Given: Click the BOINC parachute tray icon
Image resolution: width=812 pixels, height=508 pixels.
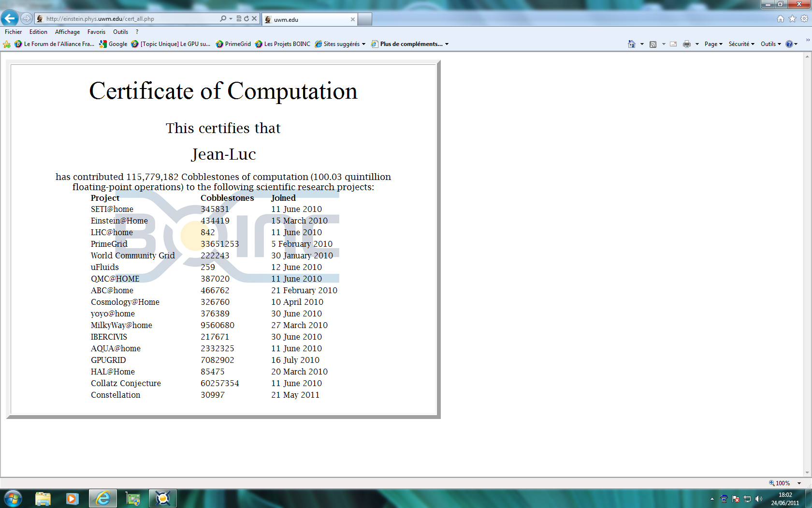Looking at the screenshot, I should (x=724, y=499).
